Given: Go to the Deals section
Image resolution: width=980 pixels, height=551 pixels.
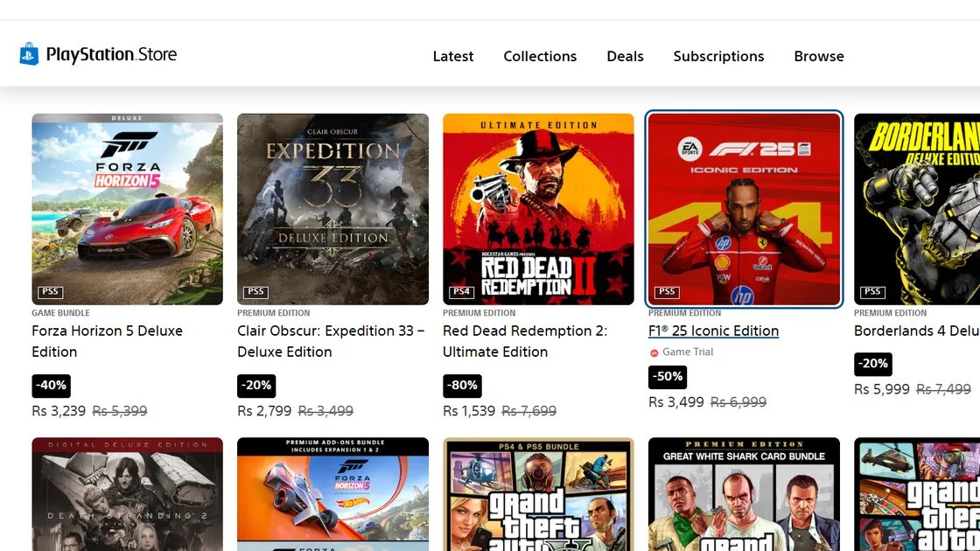Looking at the screenshot, I should pyautogui.click(x=625, y=56).
